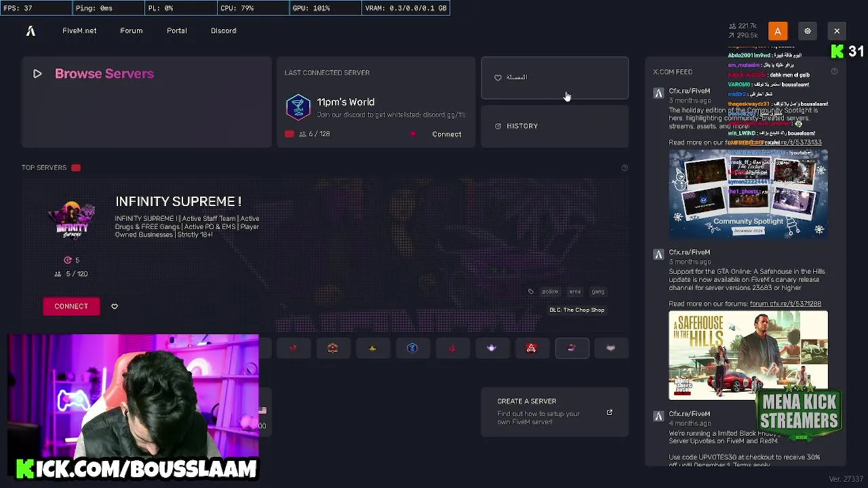This screenshot has height=488, width=868.
Task: Select the gang tag
Action: point(598,291)
